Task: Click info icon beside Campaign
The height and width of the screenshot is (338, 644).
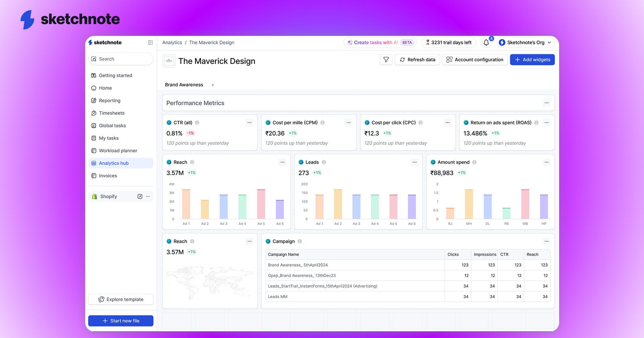Action: coord(300,241)
